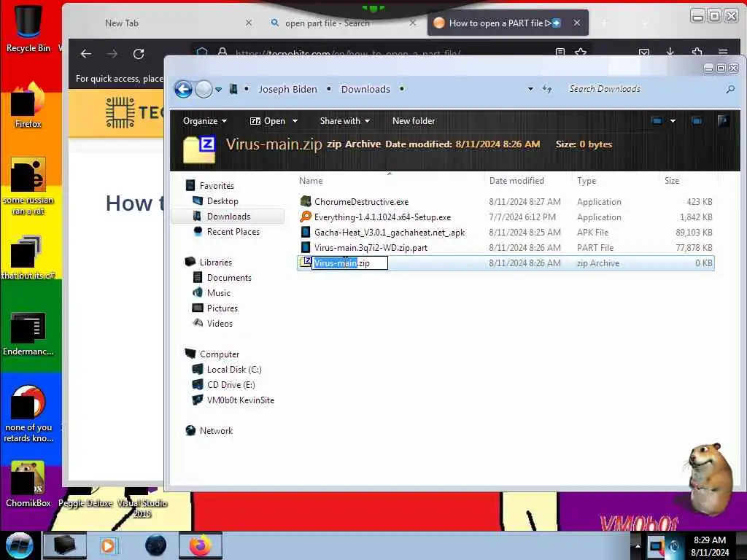Image resolution: width=747 pixels, height=560 pixels.
Task: Click the refresh icon beside the address bar
Action: click(547, 89)
